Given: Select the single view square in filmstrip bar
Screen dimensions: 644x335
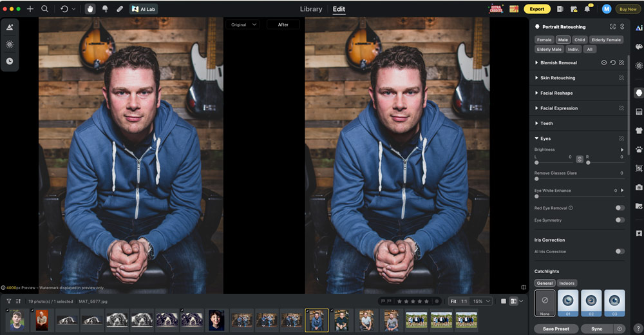Looking at the screenshot, I should (x=504, y=301).
